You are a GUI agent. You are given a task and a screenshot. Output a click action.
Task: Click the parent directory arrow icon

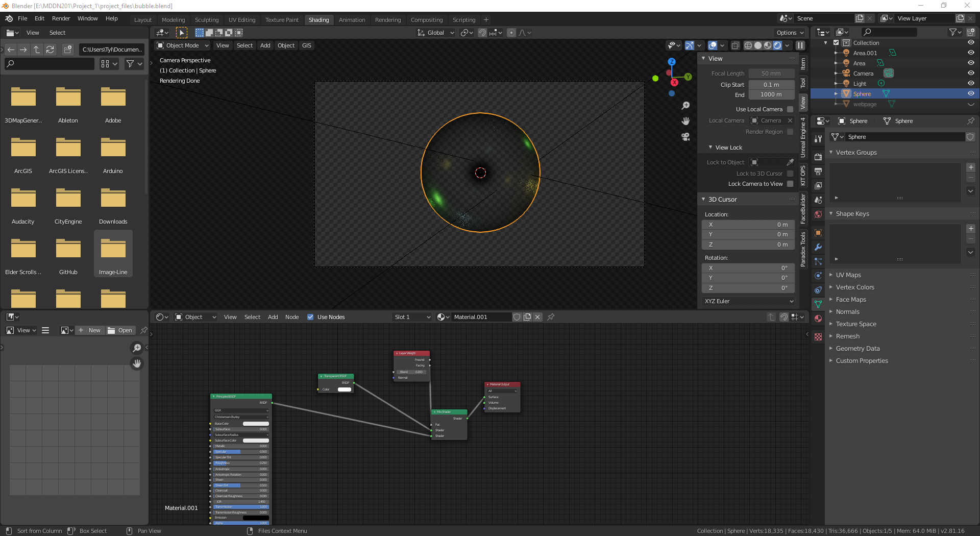point(37,50)
